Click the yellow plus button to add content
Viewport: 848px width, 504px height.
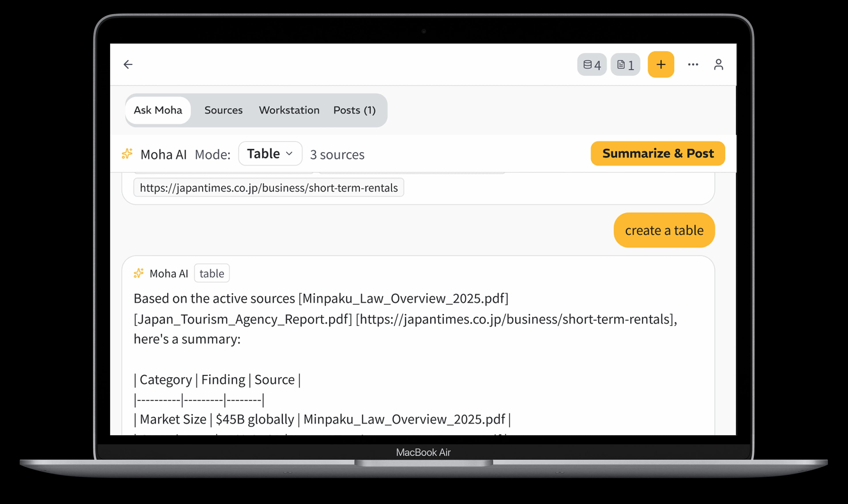tap(661, 64)
